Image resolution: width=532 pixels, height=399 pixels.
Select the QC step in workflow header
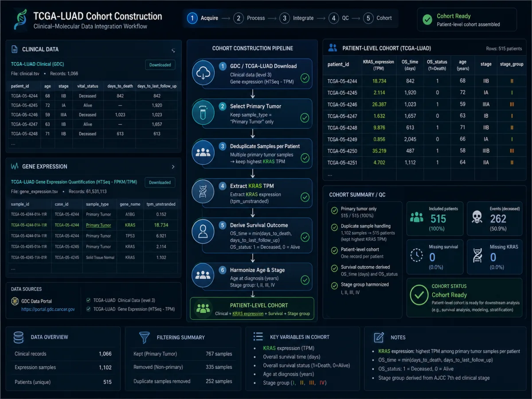(x=339, y=18)
